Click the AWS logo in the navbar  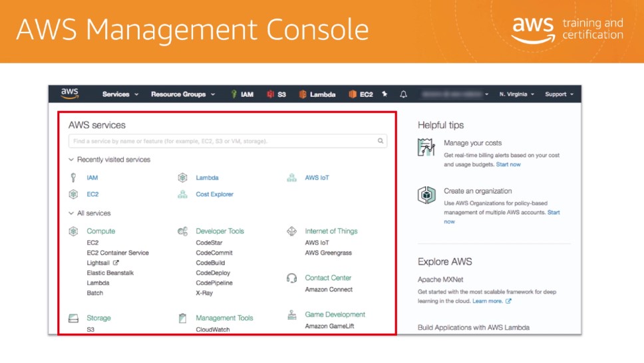pos(70,94)
